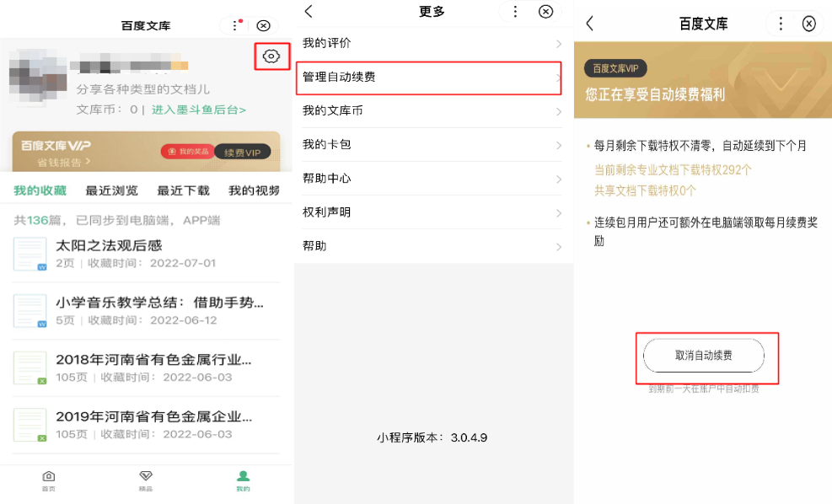Open 2018年河南省有色金属行业 document
Image resolution: width=832 pixels, height=504 pixels.
147,367
